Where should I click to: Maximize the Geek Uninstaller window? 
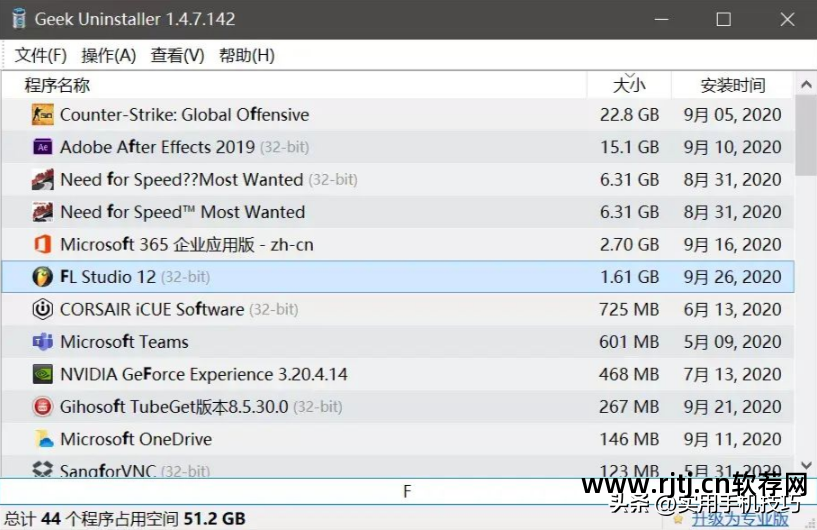point(723,19)
